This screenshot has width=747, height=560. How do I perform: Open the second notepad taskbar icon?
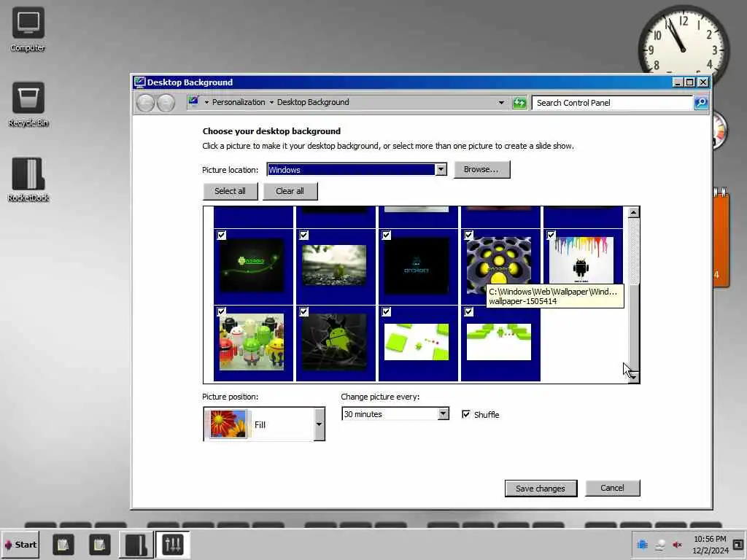(99, 544)
